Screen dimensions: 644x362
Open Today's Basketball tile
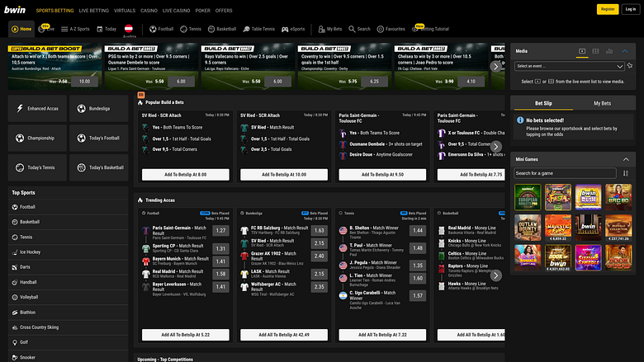pyautogui.click(x=99, y=167)
